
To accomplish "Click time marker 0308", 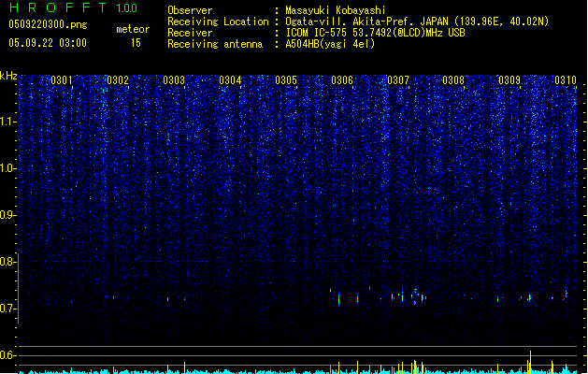I will pyautogui.click(x=453, y=80).
